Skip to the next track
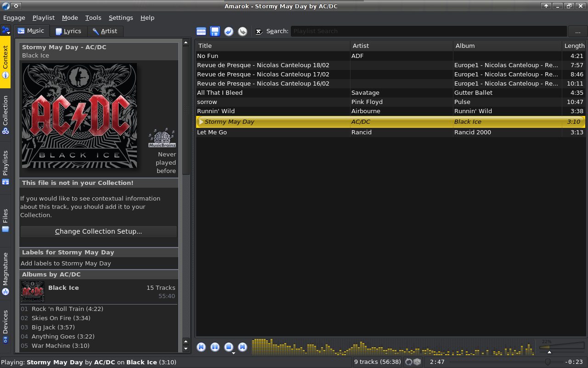This screenshot has width=588, height=368. [243, 347]
